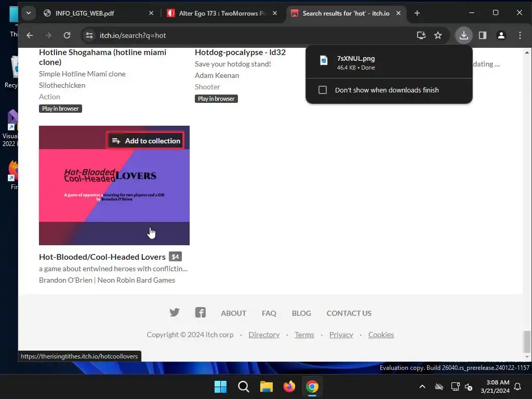The height and width of the screenshot is (399, 532).
Task: Toggle the Chrome downloads button
Action: (463, 35)
